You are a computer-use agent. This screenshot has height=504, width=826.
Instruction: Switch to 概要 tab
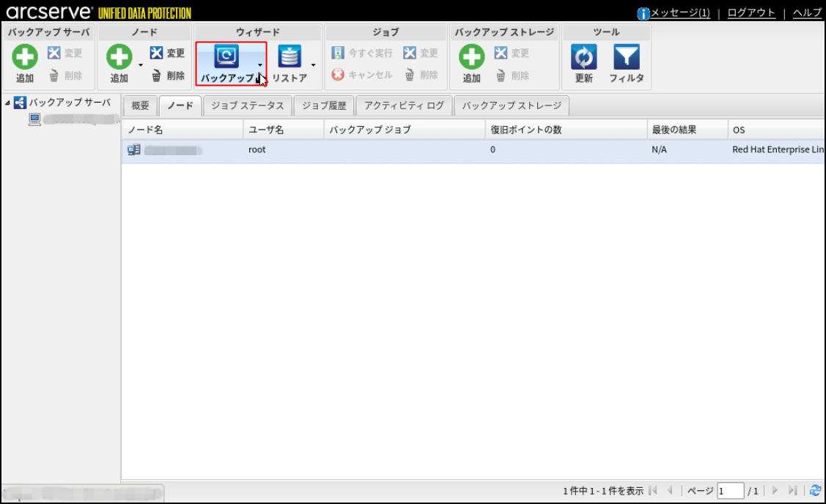[x=140, y=106]
